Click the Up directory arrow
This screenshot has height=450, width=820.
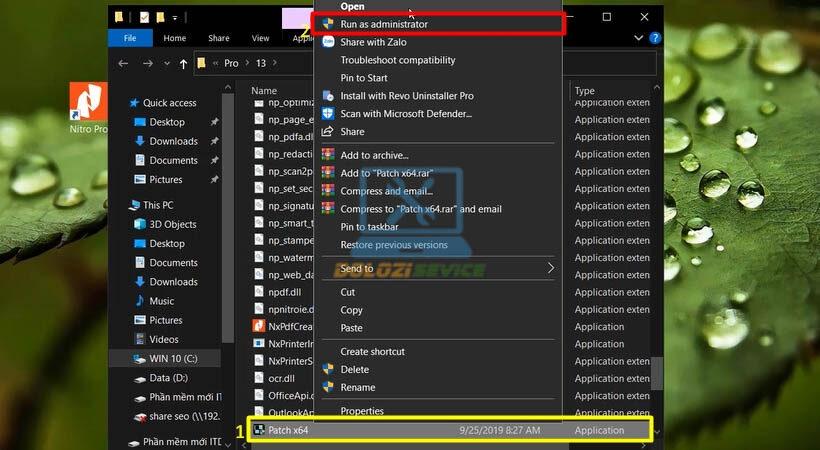(x=183, y=63)
